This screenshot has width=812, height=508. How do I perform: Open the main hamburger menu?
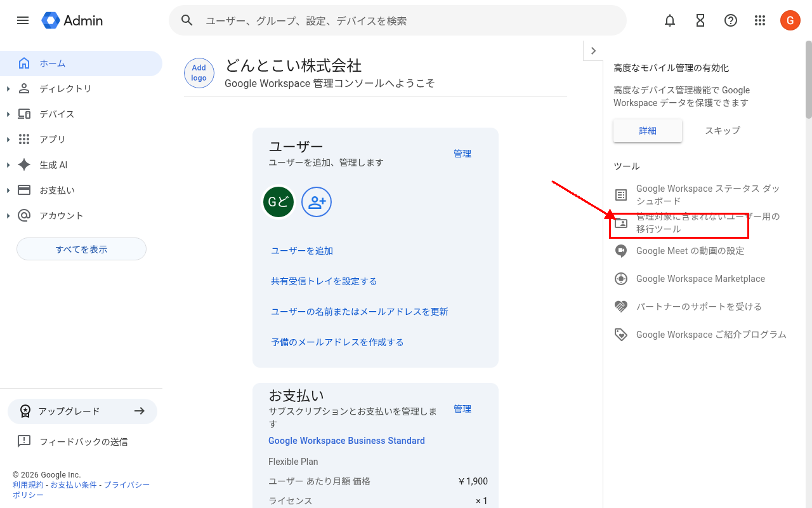23,20
